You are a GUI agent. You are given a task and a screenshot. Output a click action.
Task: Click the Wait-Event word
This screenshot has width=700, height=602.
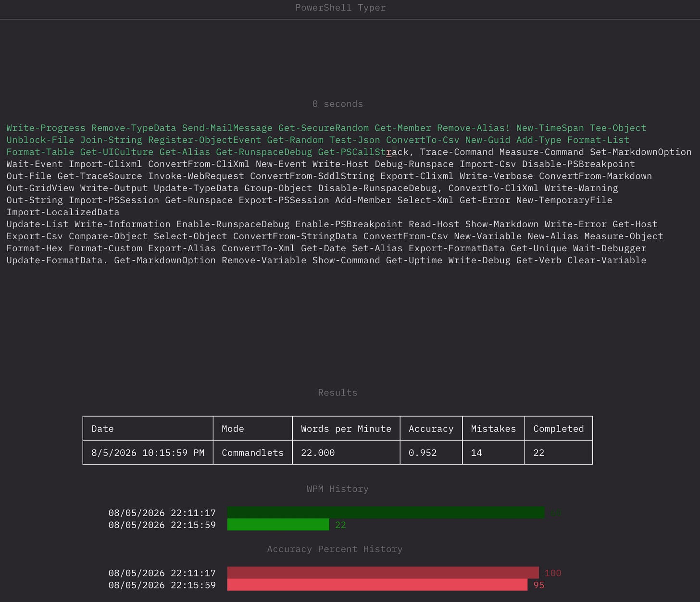click(35, 164)
